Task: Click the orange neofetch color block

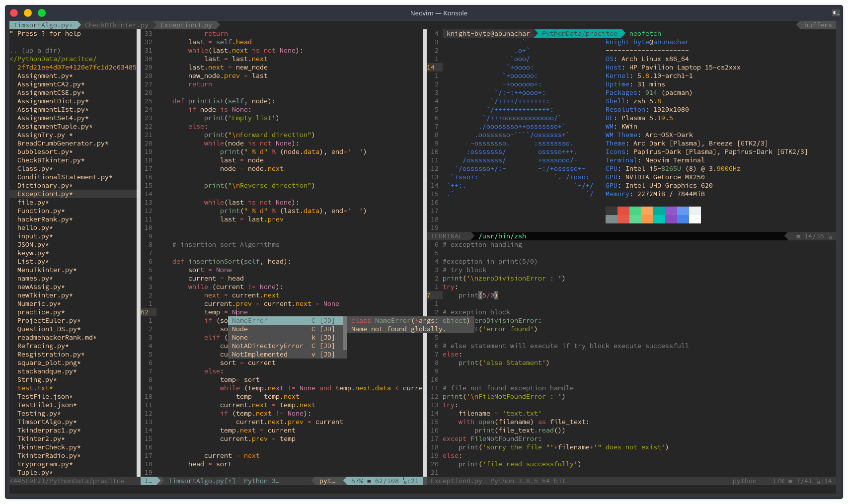Action: [647, 215]
